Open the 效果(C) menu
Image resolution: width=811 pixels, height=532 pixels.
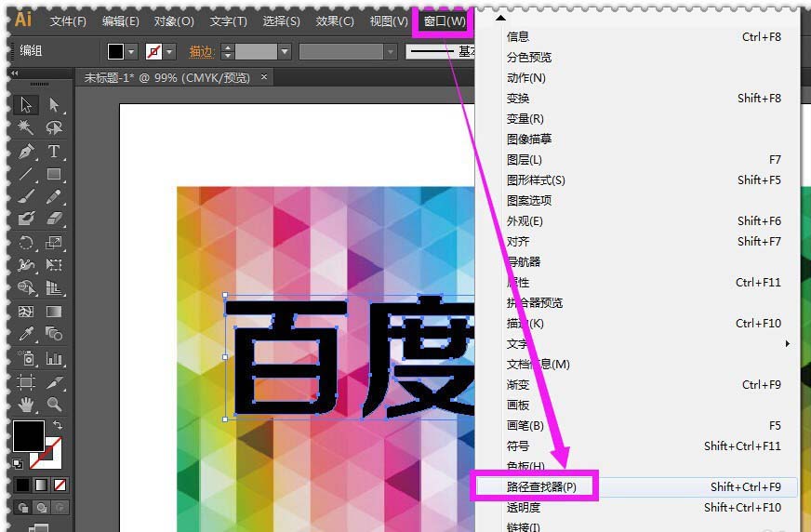pyautogui.click(x=335, y=21)
